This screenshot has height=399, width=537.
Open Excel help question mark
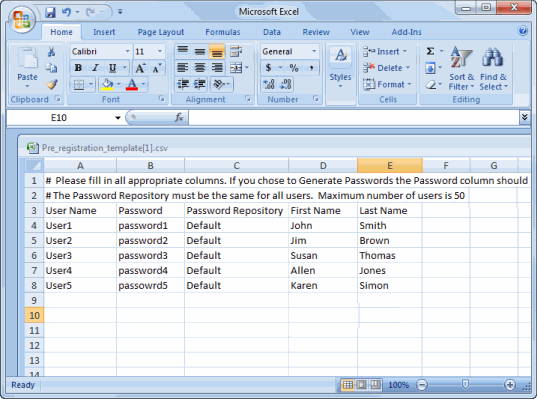(523, 31)
